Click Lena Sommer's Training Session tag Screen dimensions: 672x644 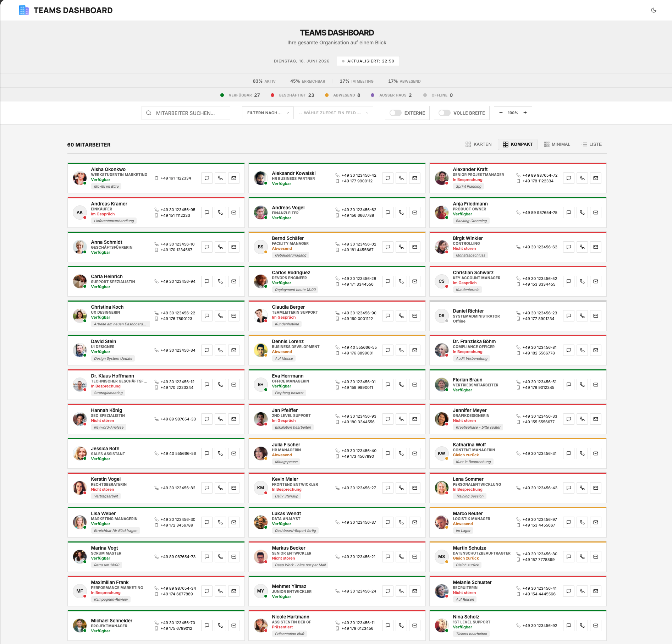click(x=469, y=496)
